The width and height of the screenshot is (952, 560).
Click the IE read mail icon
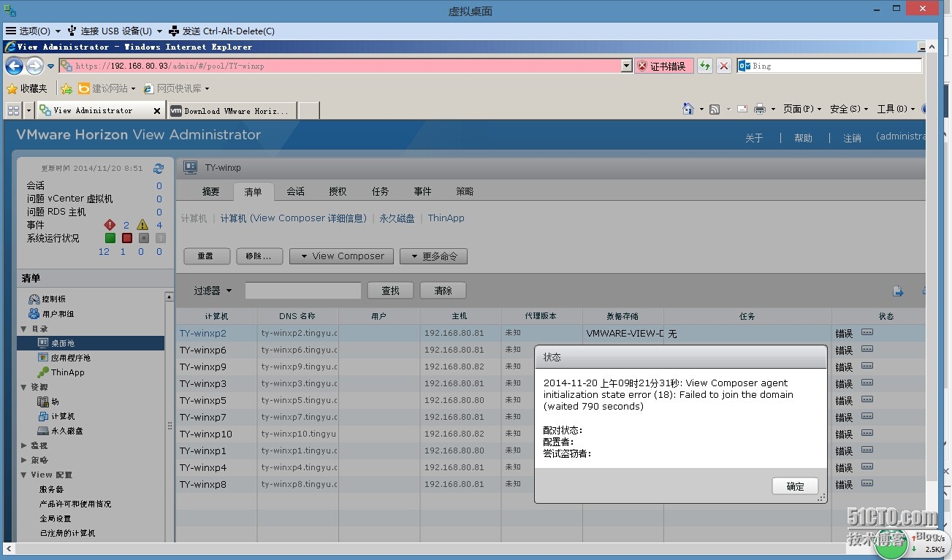pyautogui.click(x=742, y=109)
